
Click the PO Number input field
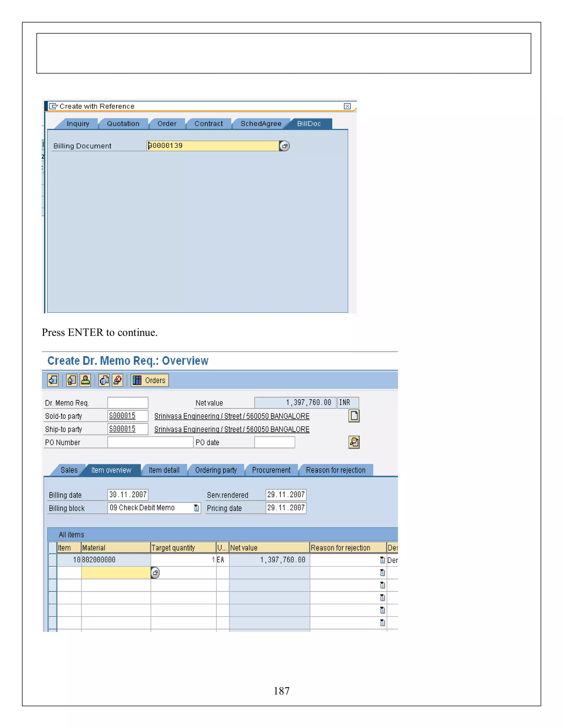click(150, 442)
